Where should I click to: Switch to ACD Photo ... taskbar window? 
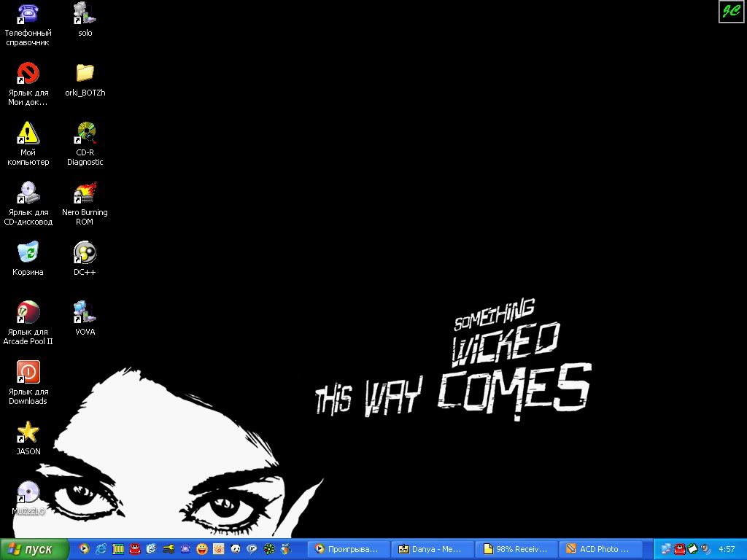click(600, 549)
